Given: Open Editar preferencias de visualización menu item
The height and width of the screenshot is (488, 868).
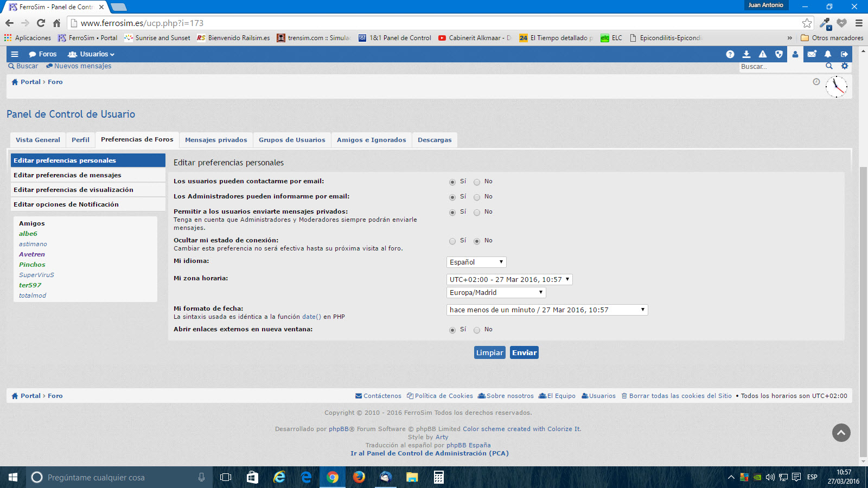Looking at the screenshot, I should click(73, 190).
